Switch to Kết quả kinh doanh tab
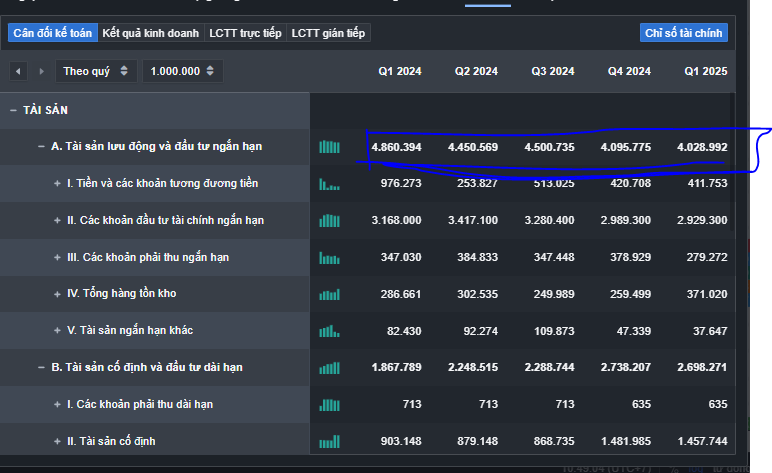The height and width of the screenshot is (473, 772). point(151,33)
